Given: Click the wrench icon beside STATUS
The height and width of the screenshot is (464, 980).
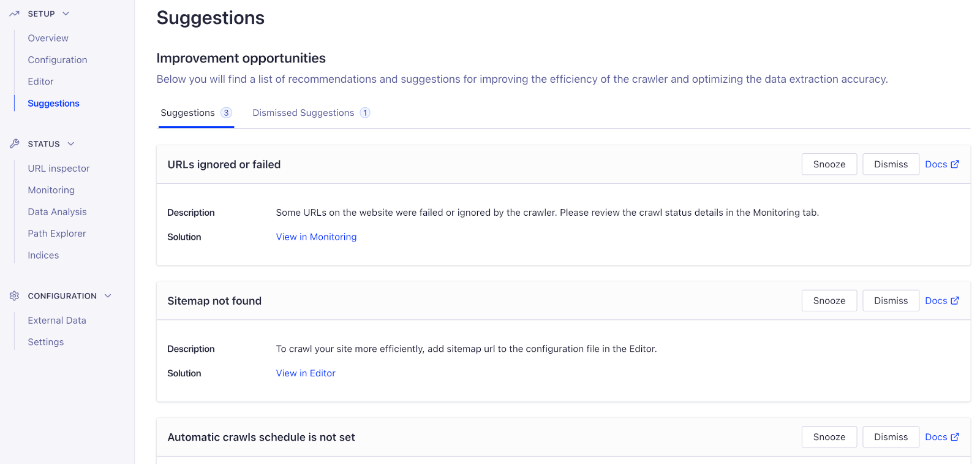Looking at the screenshot, I should [x=13, y=143].
